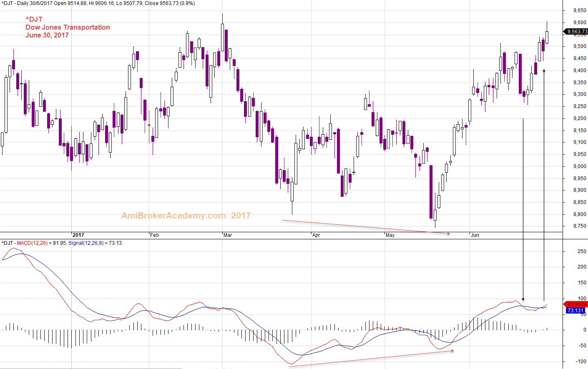
Task: Click the 'Open 9514.88' value in chart header
Action: [70, 3]
